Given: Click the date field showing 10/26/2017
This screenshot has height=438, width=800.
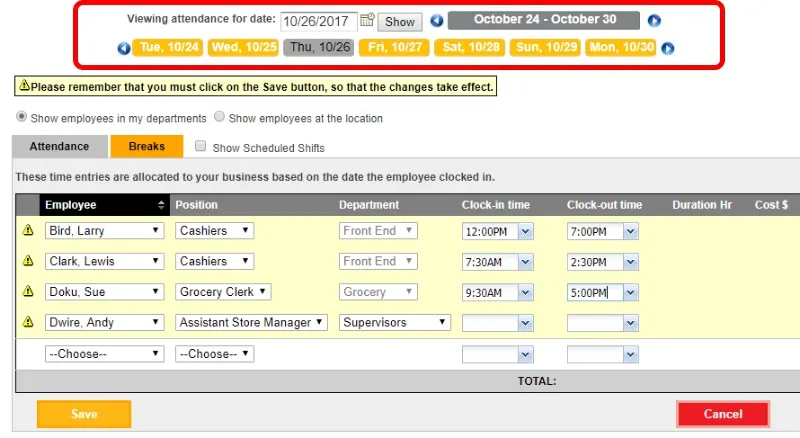Looking at the screenshot, I should tap(319, 21).
